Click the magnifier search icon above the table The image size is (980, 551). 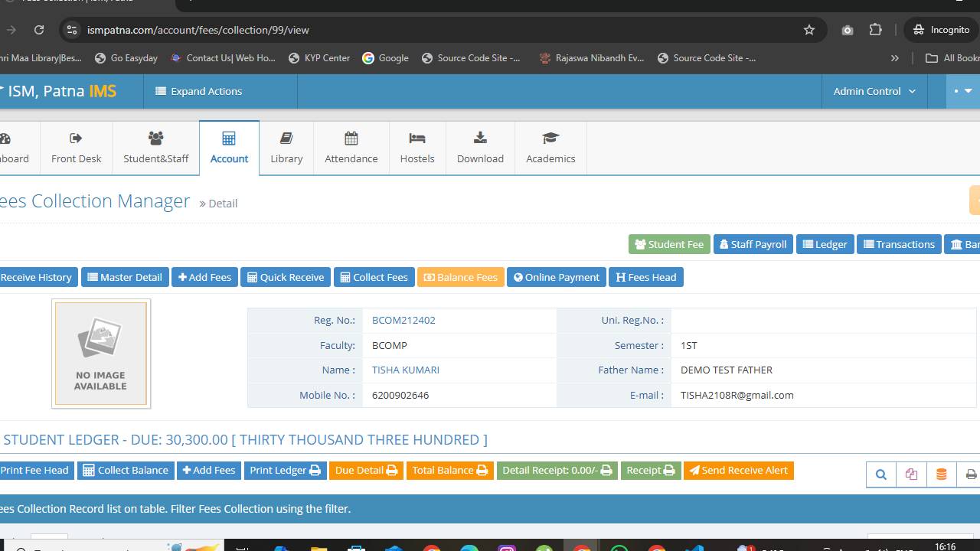pyautogui.click(x=881, y=474)
